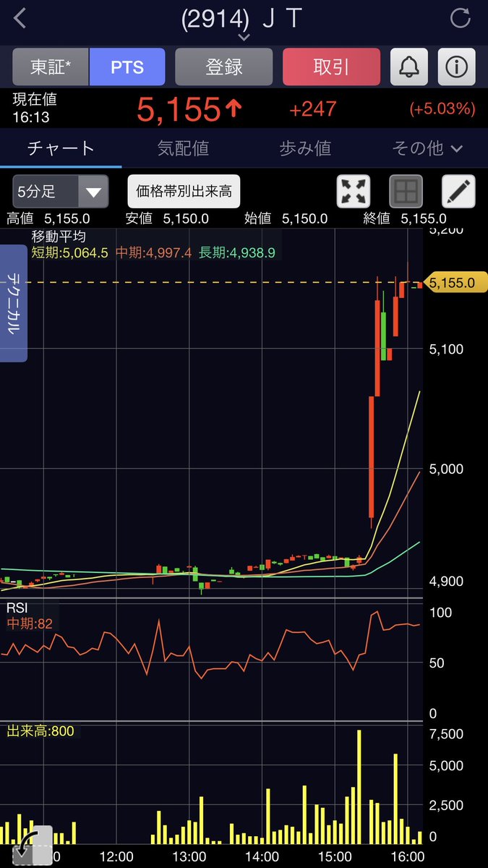Tap the RSI 中期:82 label
The image size is (488, 868).
(x=30, y=624)
